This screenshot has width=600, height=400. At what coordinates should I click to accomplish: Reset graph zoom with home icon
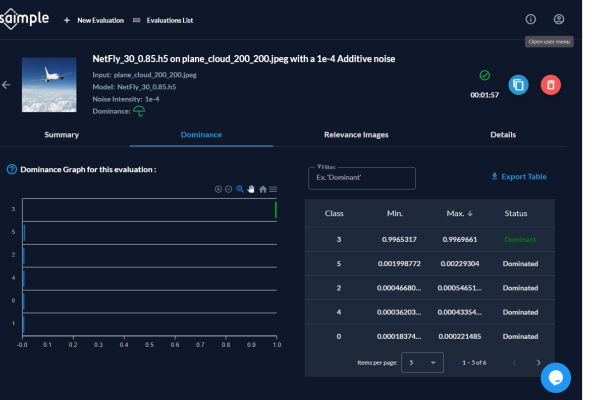[262, 189]
